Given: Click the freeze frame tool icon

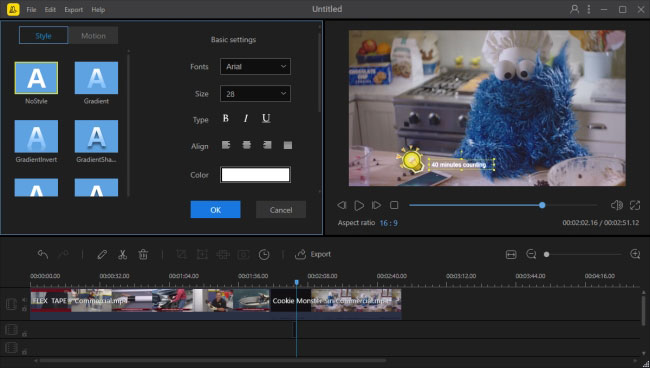Looking at the screenshot, I should coord(244,254).
